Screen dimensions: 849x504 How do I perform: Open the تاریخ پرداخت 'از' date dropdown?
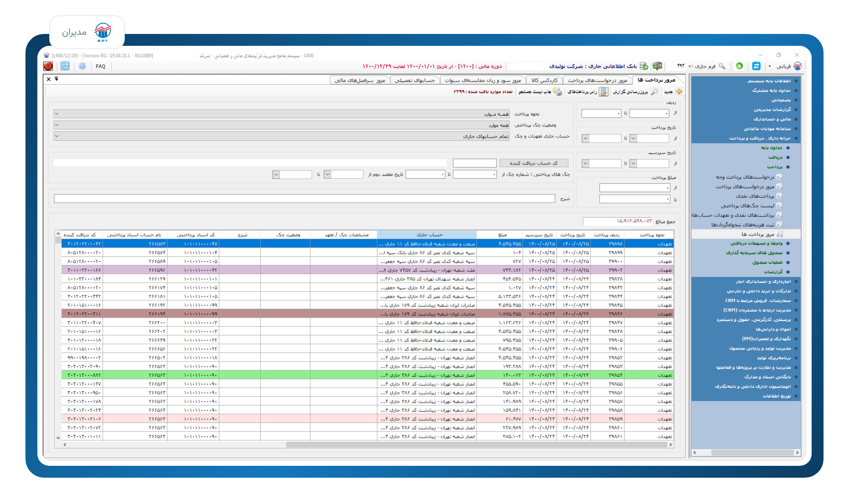(633, 138)
